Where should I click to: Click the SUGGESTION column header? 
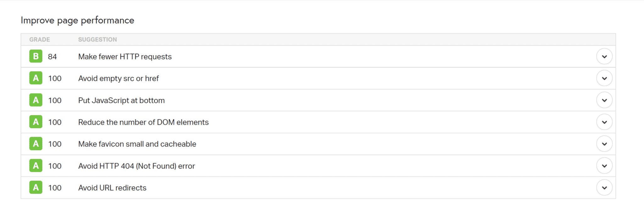coord(97,39)
